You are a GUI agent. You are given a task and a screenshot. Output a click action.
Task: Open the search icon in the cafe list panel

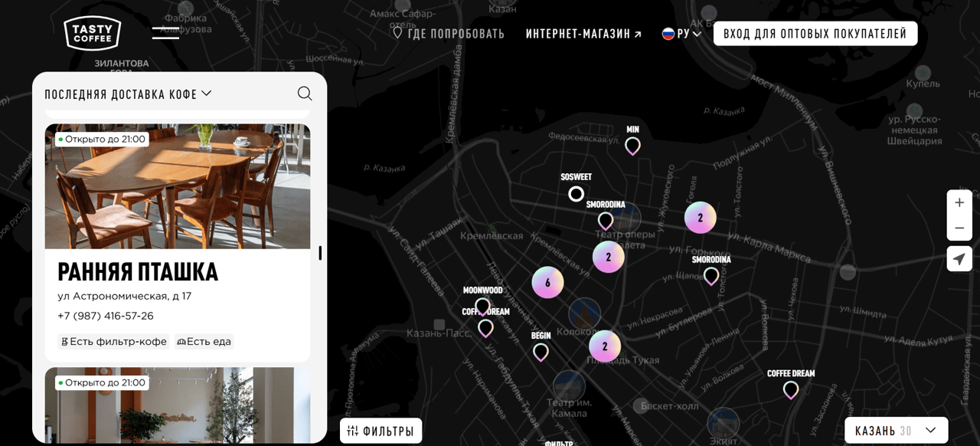305,93
